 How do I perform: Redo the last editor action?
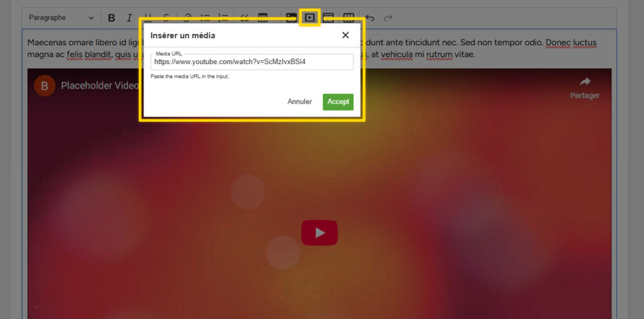click(387, 18)
